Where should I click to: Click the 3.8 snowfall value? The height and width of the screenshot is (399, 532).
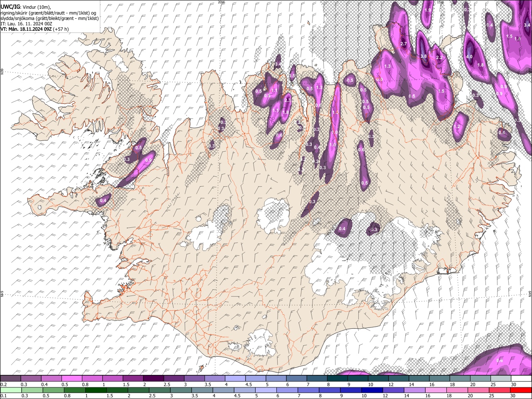coord(424,56)
